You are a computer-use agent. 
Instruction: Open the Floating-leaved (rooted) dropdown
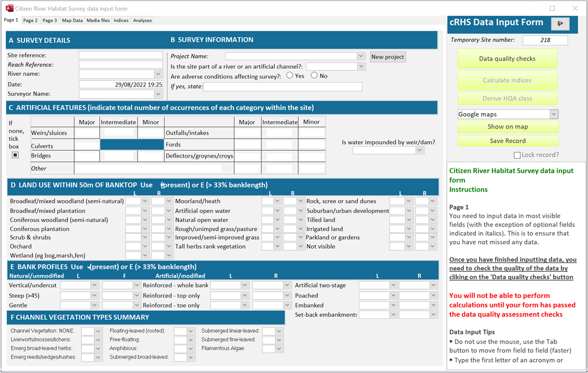click(191, 331)
